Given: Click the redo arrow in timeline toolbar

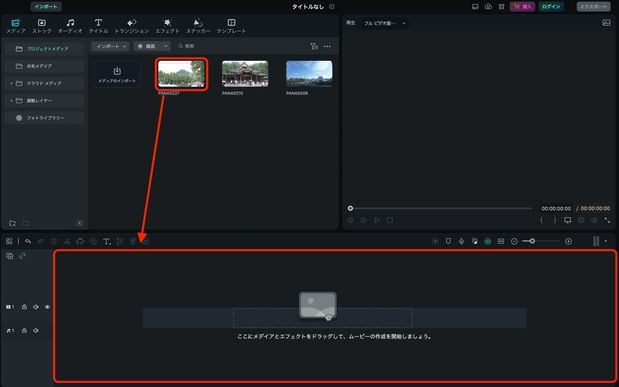Looking at the screenshot, I should (40, 241).
